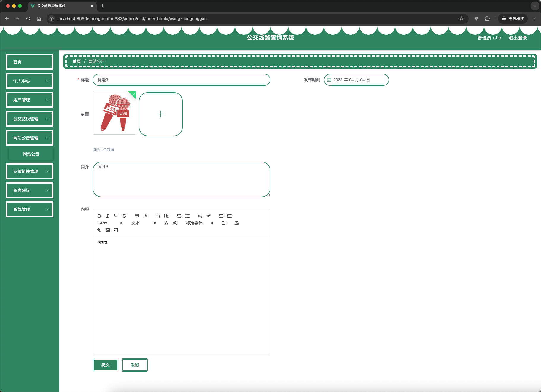Insert a code block in the editor
This screenshot has width=541, height=392.
point(145,216)
